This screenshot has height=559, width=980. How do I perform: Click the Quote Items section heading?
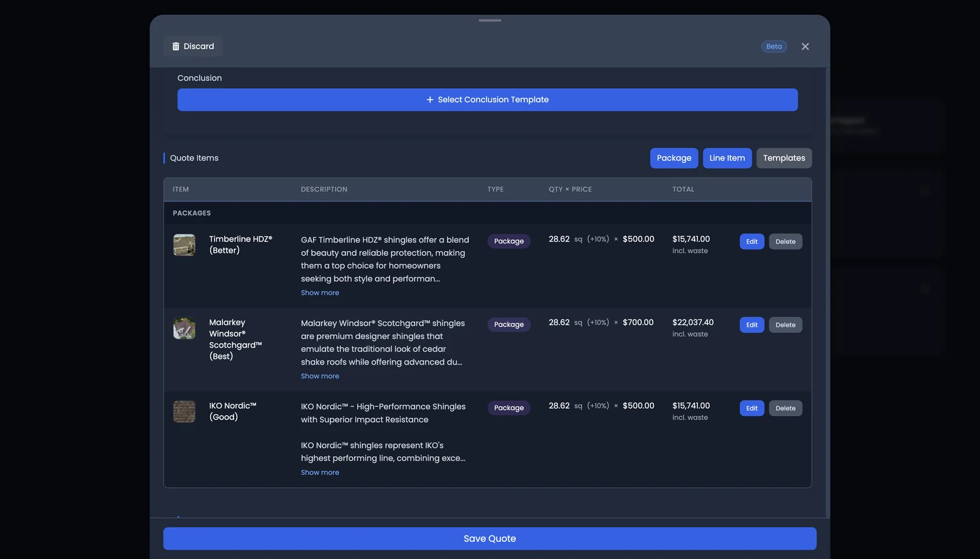[194, 158]
